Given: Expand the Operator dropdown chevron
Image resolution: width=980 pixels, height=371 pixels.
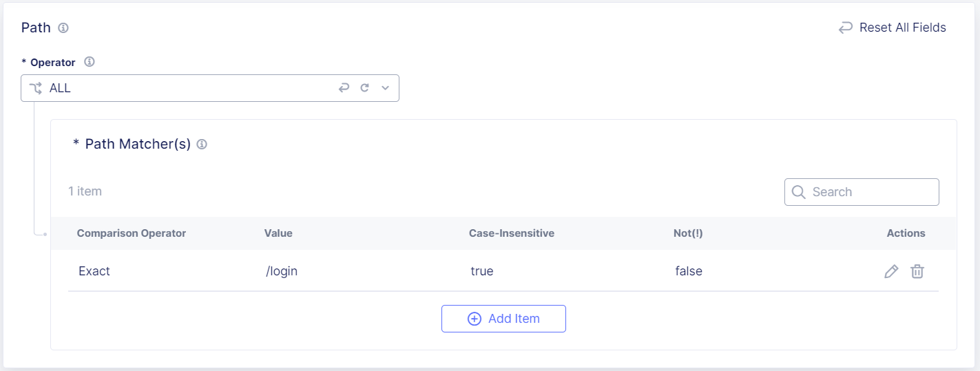Looking at the screenshot, I should [x=386, y=88].
